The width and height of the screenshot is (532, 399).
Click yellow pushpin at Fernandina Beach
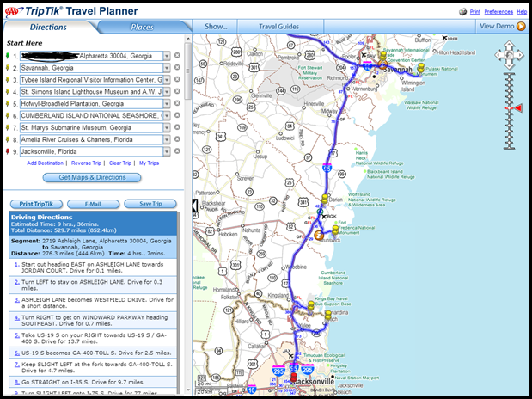[327, 315]
